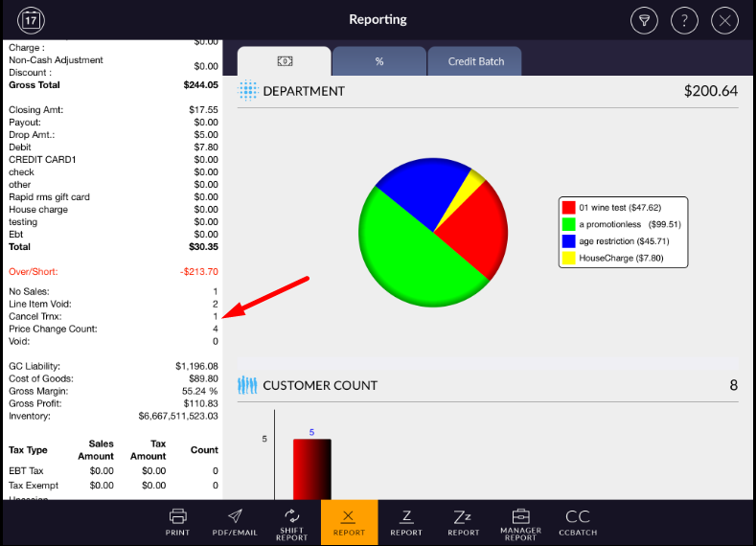Screen dimensions: 756x546
Task: Click the red wine test legend swatch
Action: pyautogui.click(x=569, y=207)
